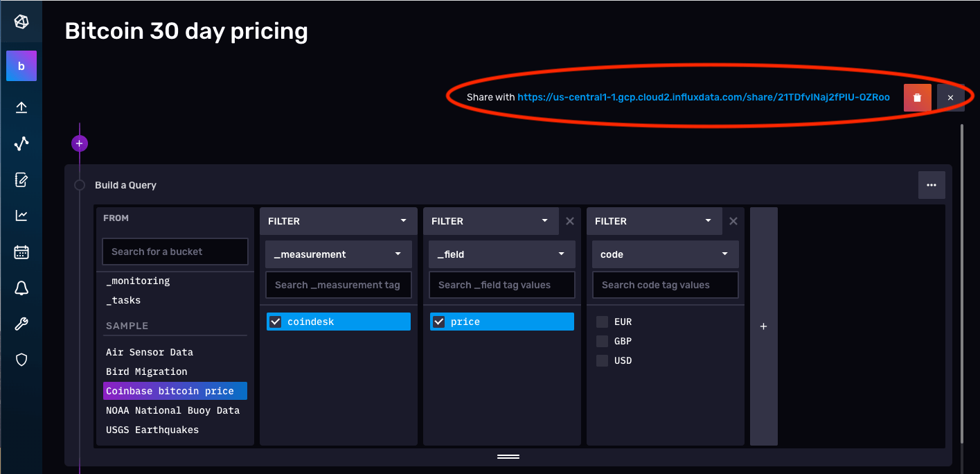
Task: Open the Tasks calendar icon
Action: pyautogui.click(x=21, y=252)
